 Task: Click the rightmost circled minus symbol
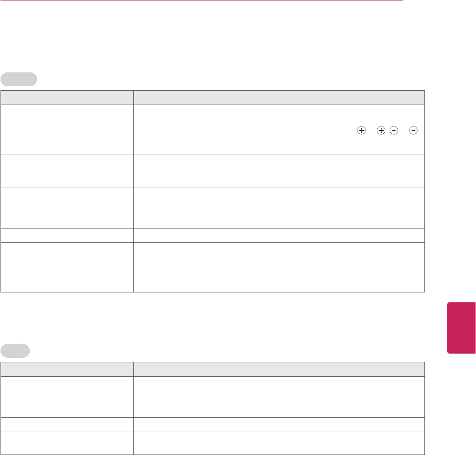pyautogui.click(x=414, y=130)
